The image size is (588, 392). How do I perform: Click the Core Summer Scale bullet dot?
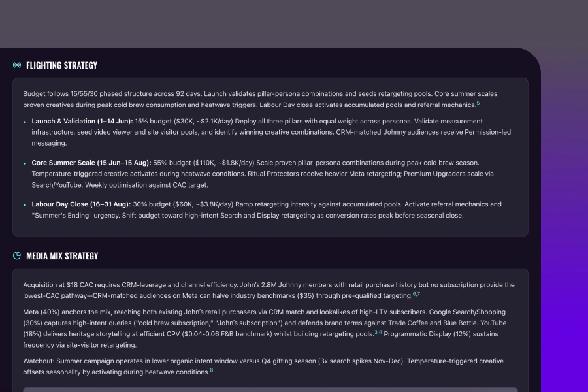pos(25,163)
